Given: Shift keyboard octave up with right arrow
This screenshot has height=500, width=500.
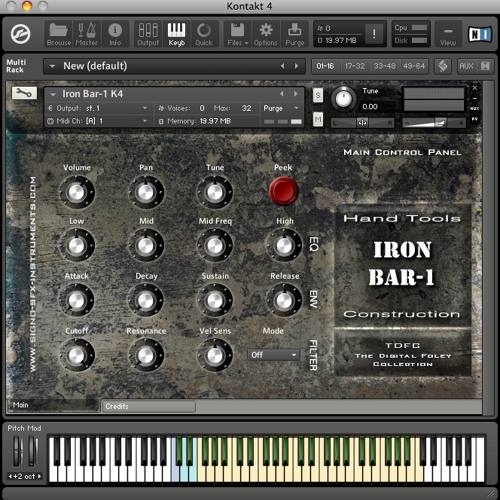Looking at the screenshot, I should click(40, 476).
